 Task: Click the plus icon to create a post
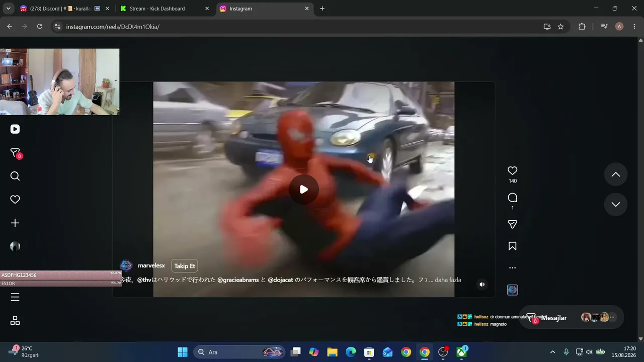[x=15, y=223]
